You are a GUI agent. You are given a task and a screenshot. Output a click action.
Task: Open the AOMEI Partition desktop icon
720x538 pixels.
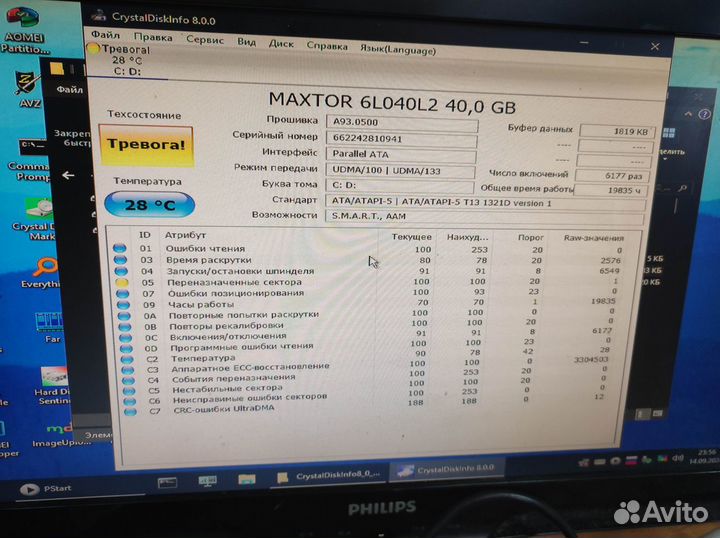[x=23, y=30]
